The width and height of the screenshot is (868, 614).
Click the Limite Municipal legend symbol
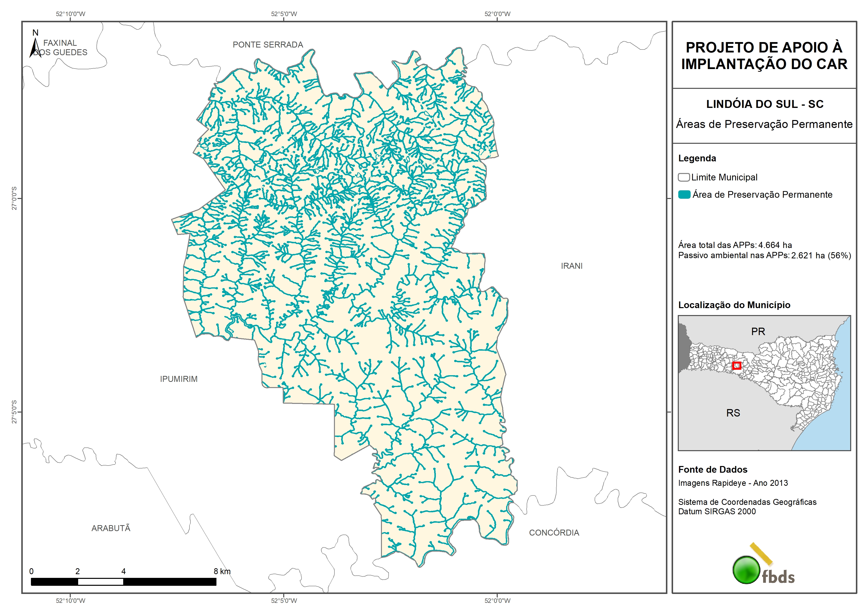683,177
